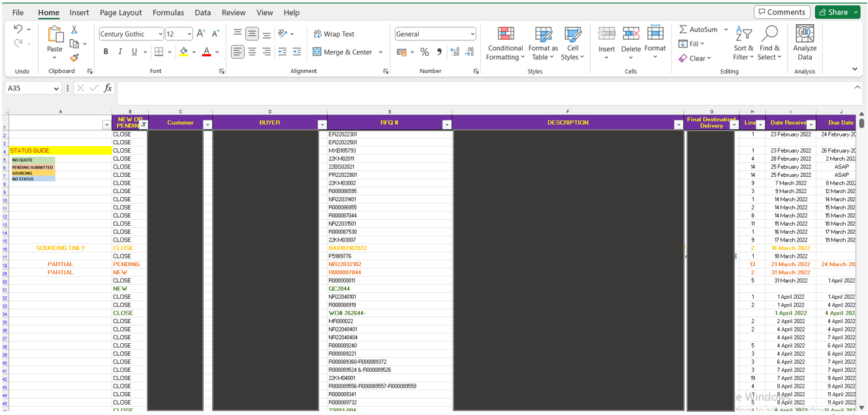The height and width of the screenshot is (415, 868).
Task: Open Conditional Formatting menu
Action: tap(506, 44)
